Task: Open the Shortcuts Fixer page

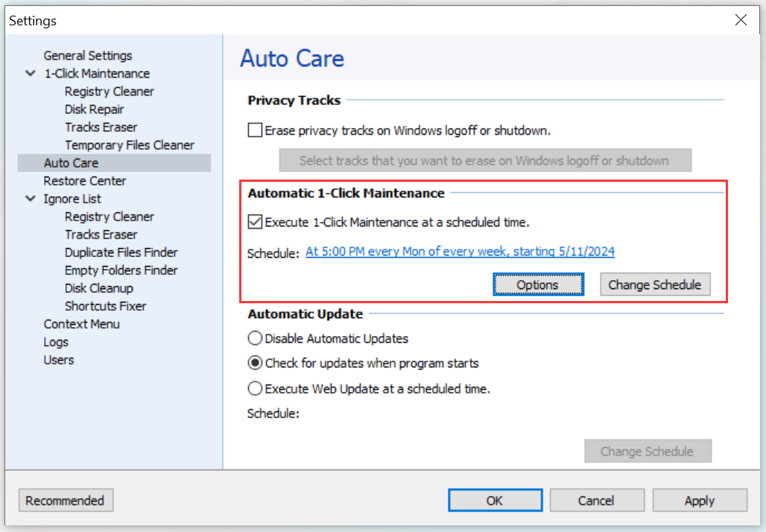Action: [x=105, y=305]
